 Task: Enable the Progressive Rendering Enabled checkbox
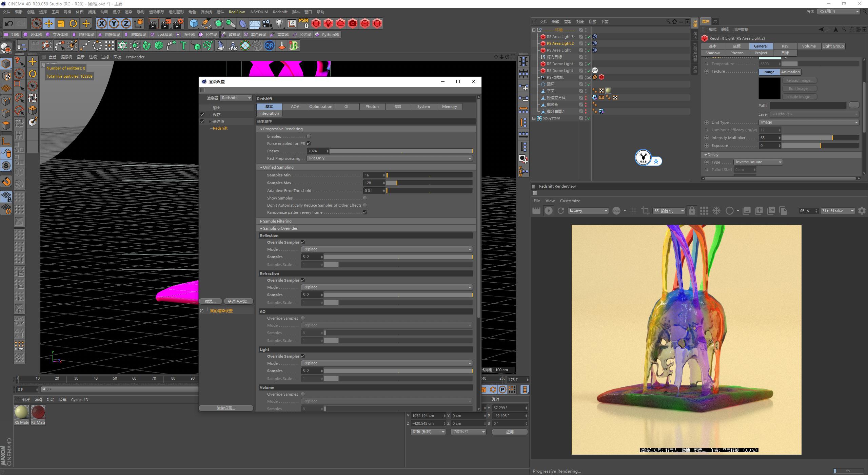click(x=308, y=136)
